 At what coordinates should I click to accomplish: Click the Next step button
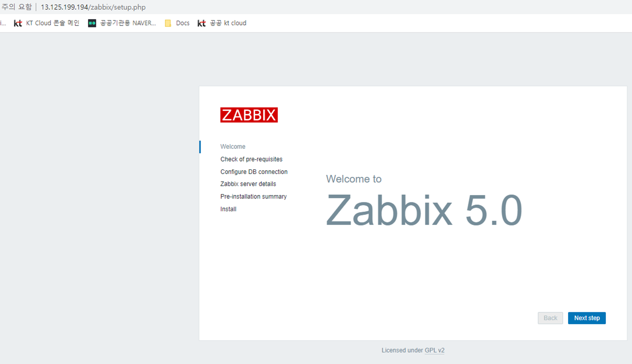587,318
